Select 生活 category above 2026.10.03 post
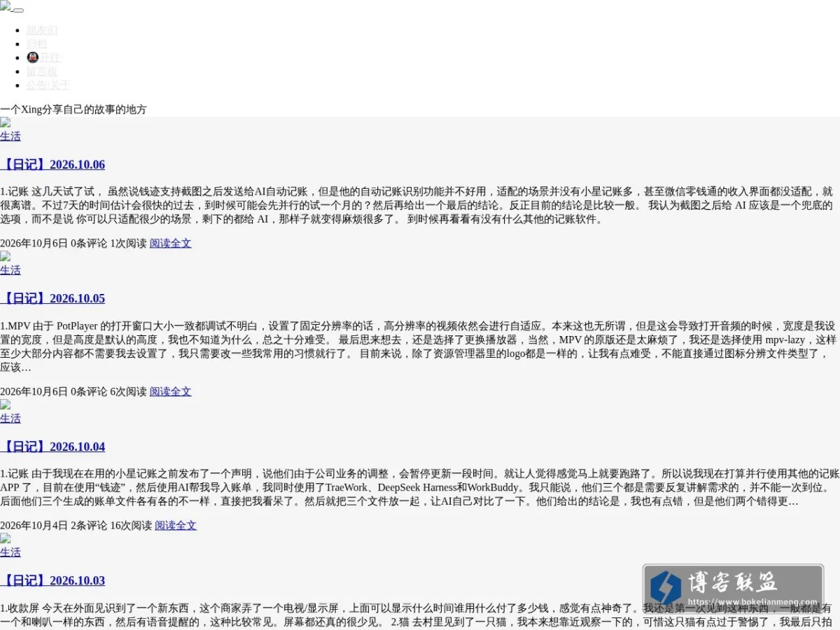 click(10, 552)
